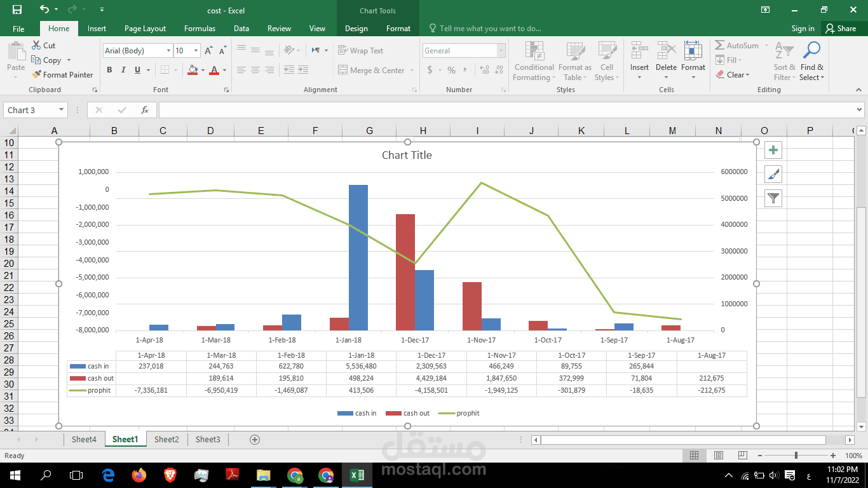Add a new sheet with plus button
Image resolution: width=868 pixels, height=488 pixels.
tap(255, 440)
